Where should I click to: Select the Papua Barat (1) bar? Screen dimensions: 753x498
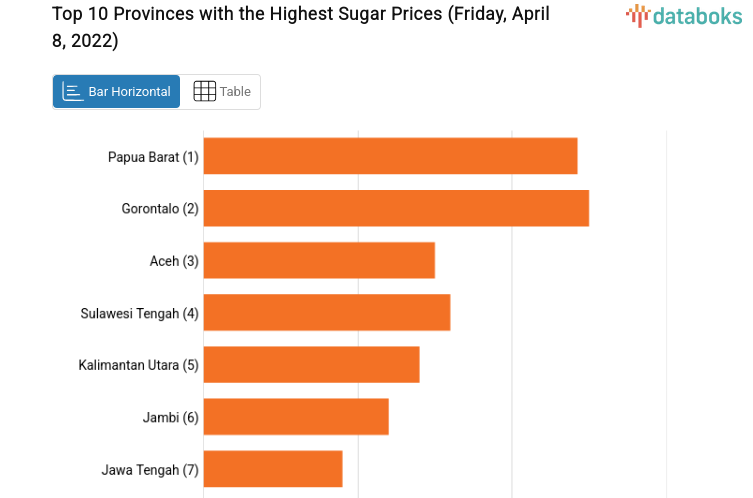[x=390, y=156]
